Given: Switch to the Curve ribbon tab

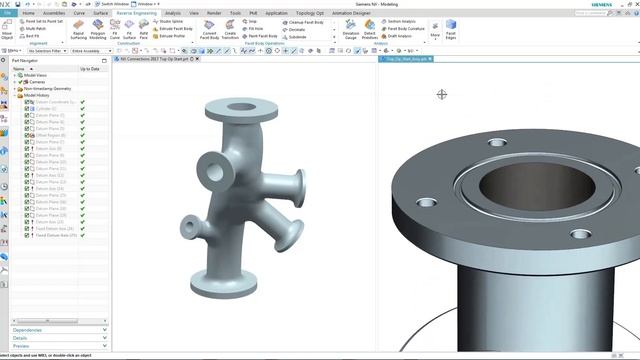Looking at the screenshot, I should point(79,13).
